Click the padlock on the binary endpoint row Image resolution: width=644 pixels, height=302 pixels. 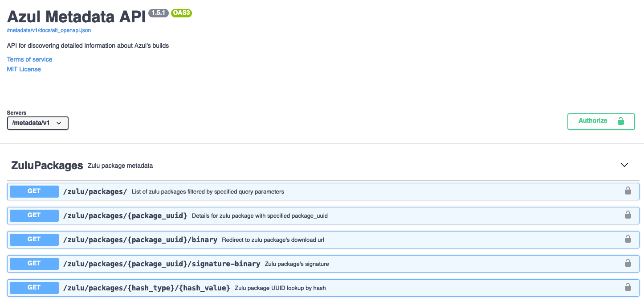click(x=628, y=239)
